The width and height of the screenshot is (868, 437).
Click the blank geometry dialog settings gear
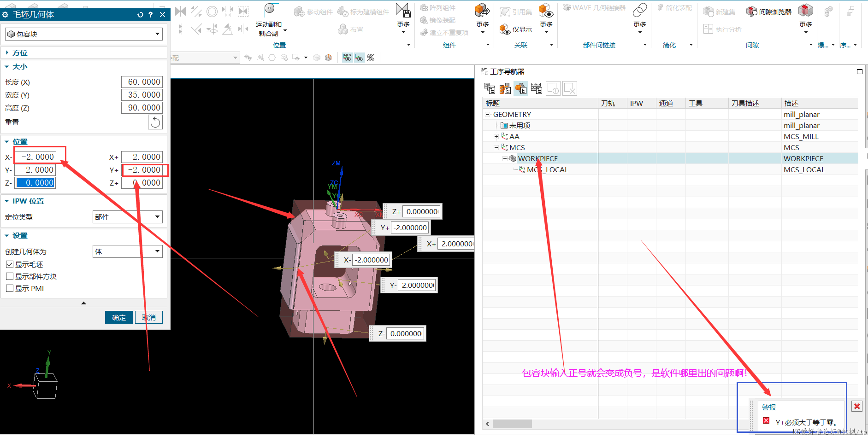pos(6,15)
